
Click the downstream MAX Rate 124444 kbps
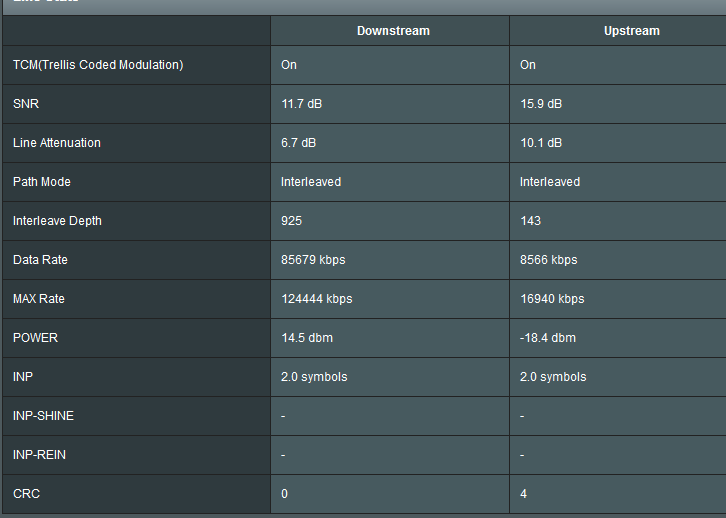coord(317,299)
